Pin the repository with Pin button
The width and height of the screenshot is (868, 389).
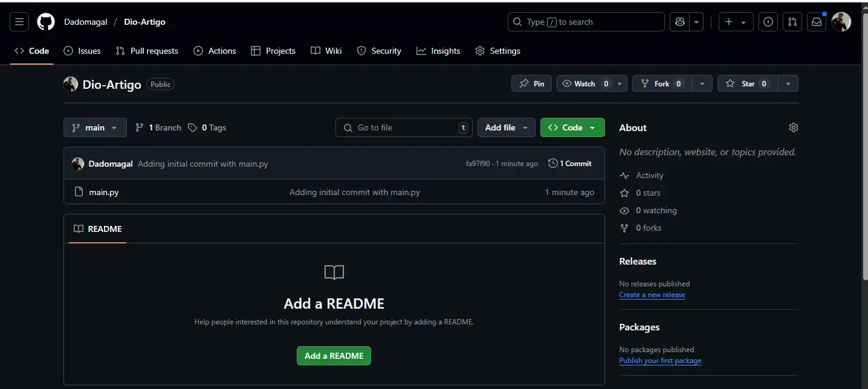pyautogui.click(x=531, y=84)
